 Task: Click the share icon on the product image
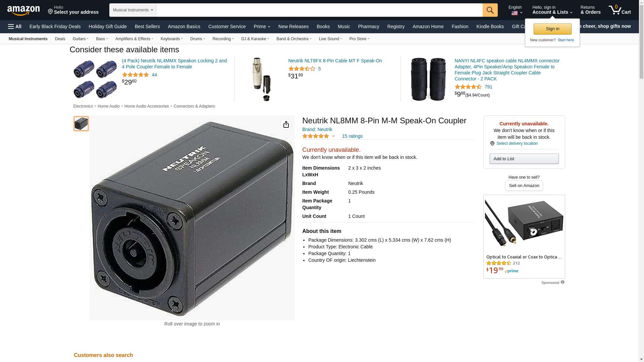click(286, 124)
